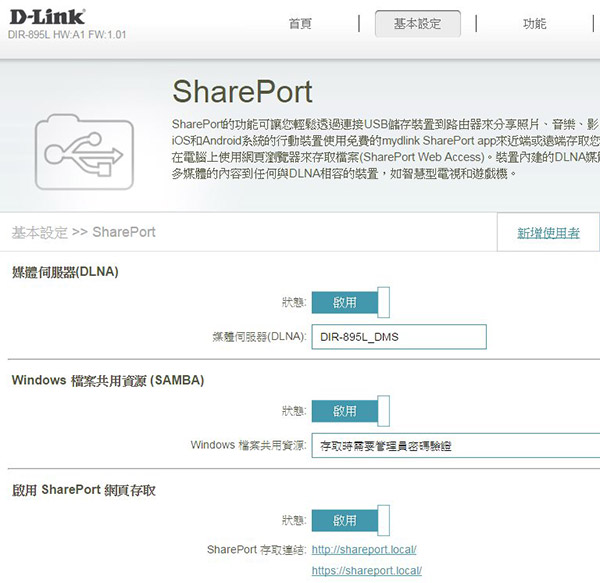Image resolution: width=600 pixels, height=583 pixels.
Task: Click the 新增使用者 link
Action: [548, 233]
